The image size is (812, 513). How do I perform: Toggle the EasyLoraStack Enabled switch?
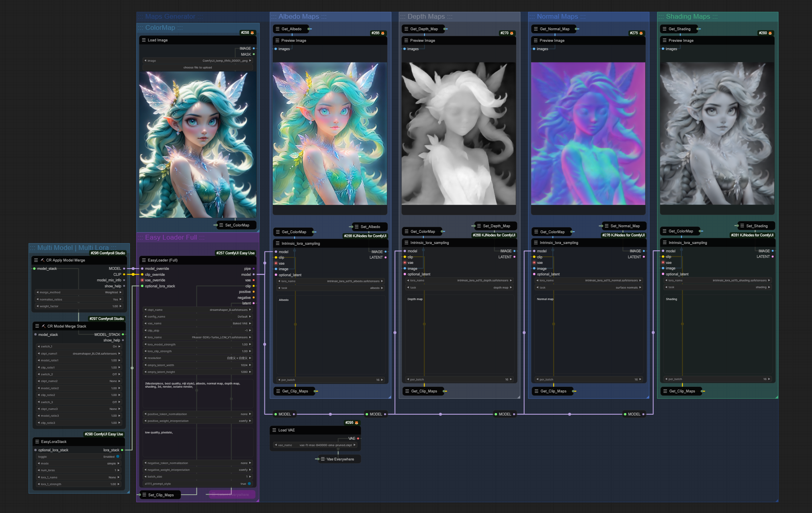coord(118,457)
